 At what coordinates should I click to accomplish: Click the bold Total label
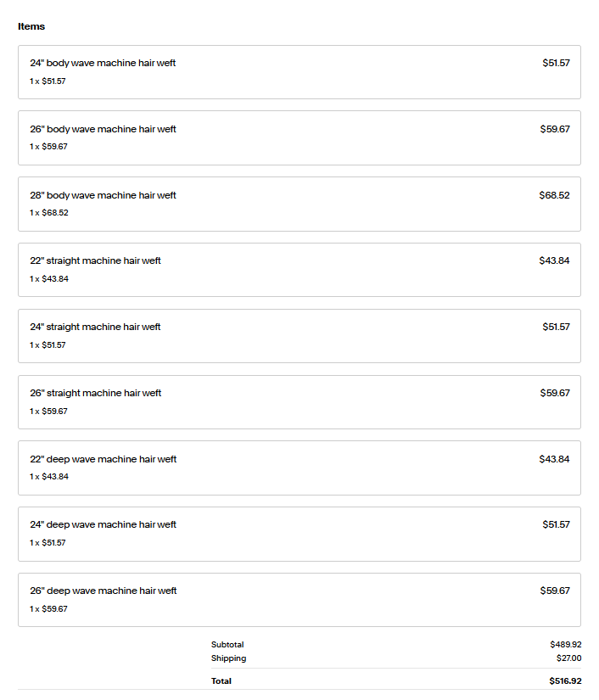coord(221,681)
